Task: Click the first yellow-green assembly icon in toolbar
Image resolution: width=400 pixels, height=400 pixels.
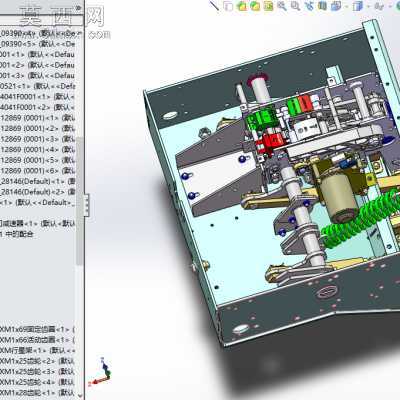Action: coord(242,6)
